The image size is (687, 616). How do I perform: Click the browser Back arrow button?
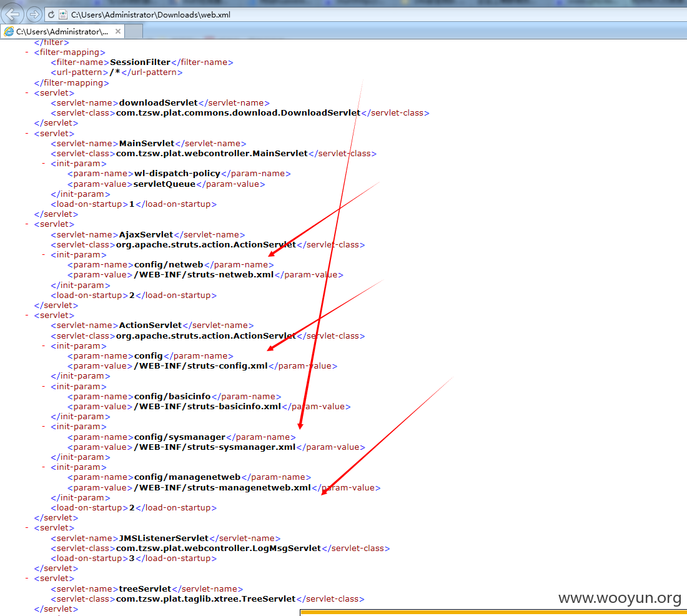click(12, 14)
